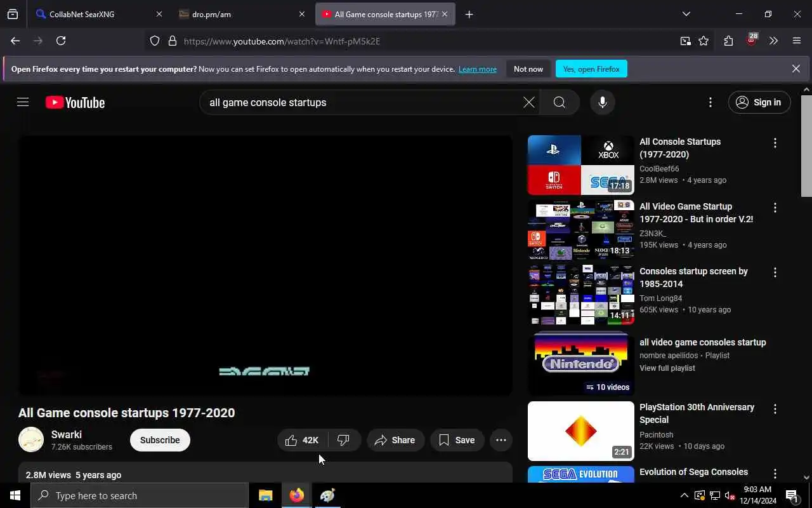
Task: Open more actions menu below video
Action: click(x=501, y=440)
